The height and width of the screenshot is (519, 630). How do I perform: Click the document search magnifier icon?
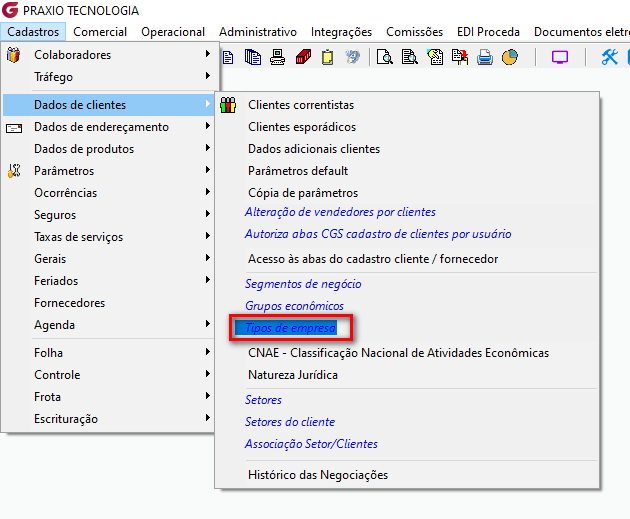click(x=409, y=57)
